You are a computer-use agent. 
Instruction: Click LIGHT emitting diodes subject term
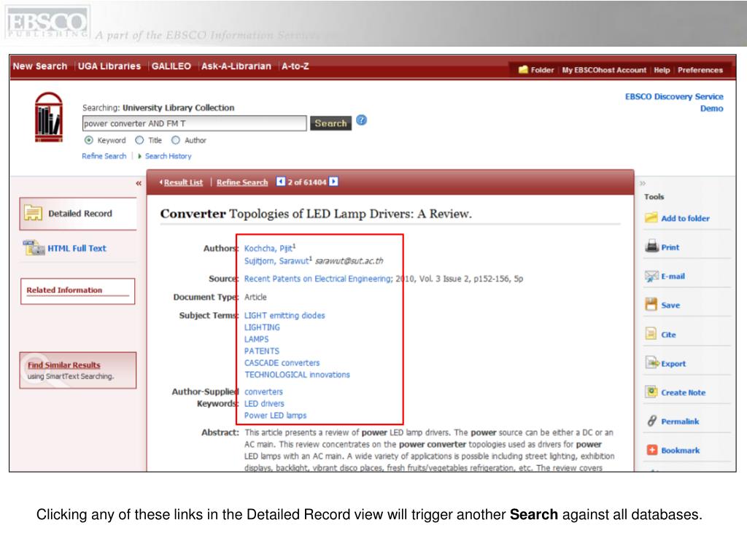[285, 315]
